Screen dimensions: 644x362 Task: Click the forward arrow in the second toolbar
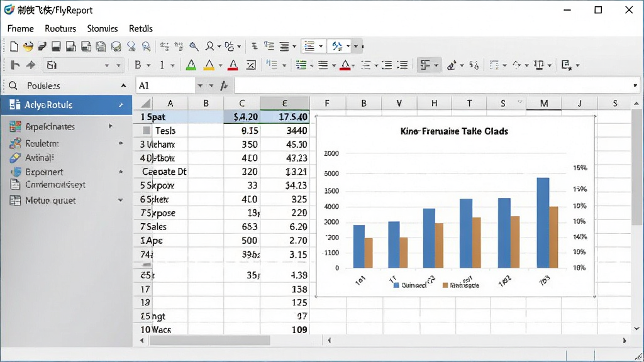point(31,65)
